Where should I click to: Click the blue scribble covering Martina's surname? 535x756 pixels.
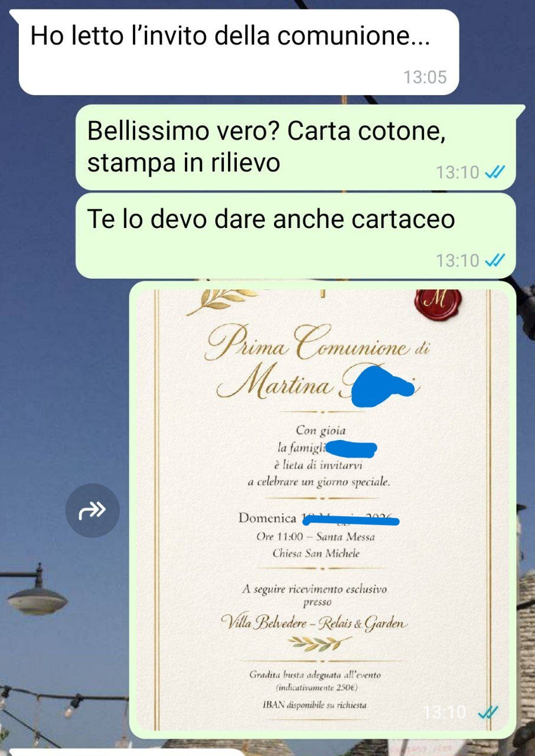383,386
